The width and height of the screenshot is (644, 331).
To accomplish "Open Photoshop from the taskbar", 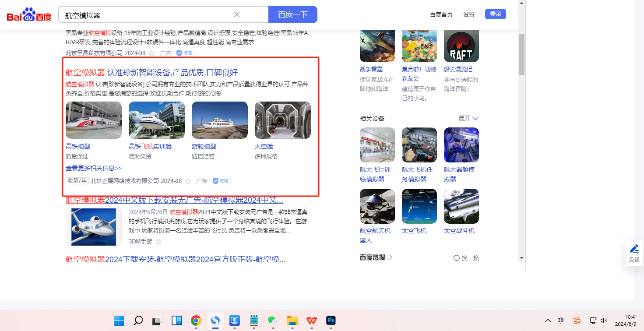I will pos(331,320).
